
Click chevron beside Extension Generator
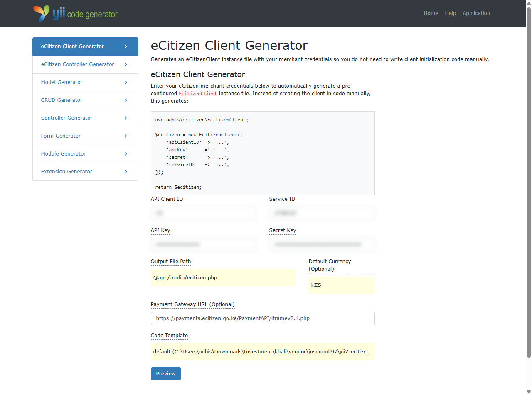pos(126,172)
